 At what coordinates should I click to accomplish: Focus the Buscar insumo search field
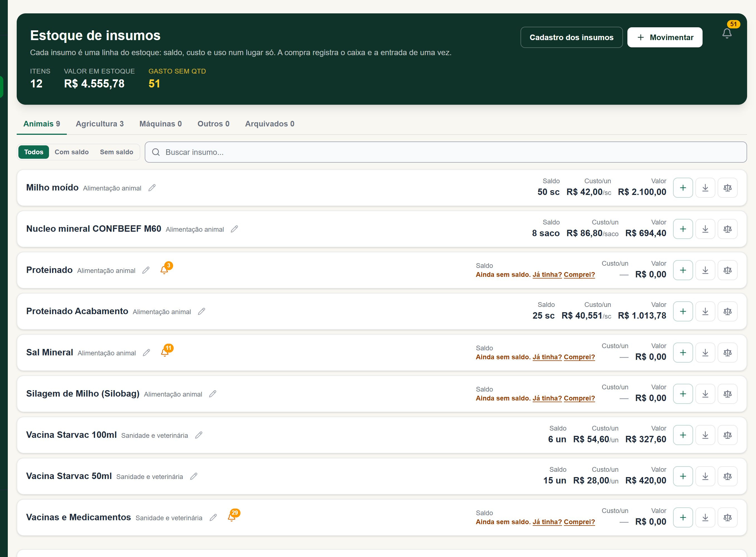point(446,152)
